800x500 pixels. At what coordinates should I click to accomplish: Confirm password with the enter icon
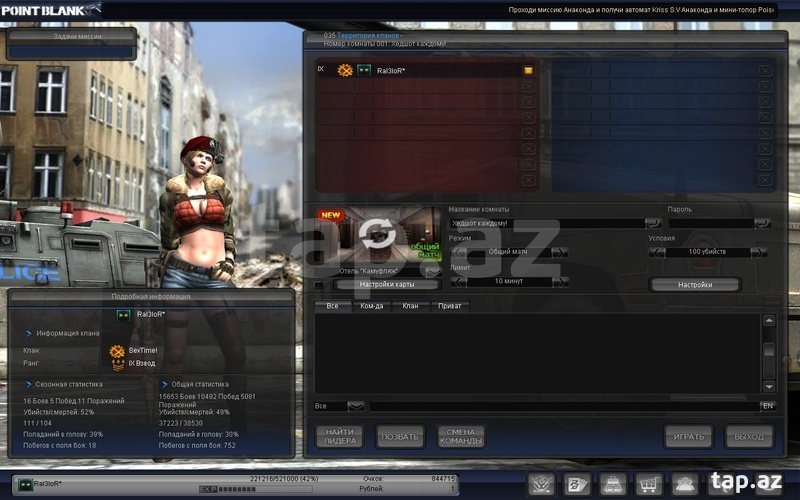pyautogui.click(x=762, y=223)
